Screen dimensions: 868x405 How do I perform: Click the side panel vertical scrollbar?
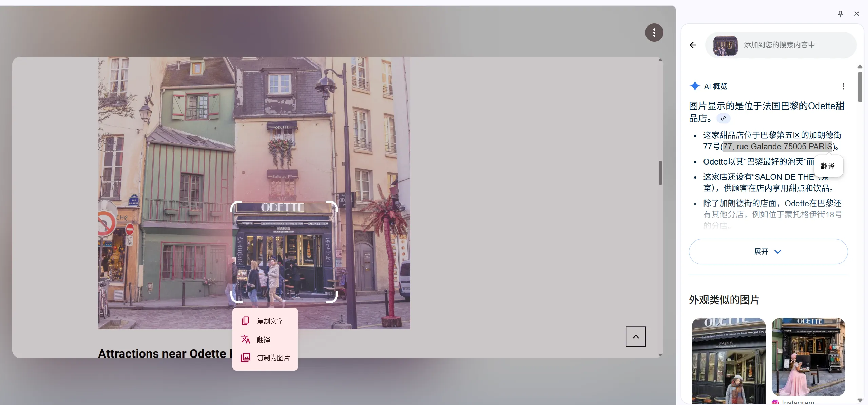[860, 87]
